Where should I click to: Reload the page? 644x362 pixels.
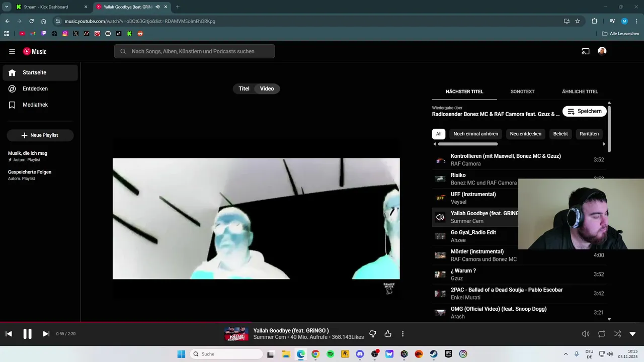[x=31, y=21]
